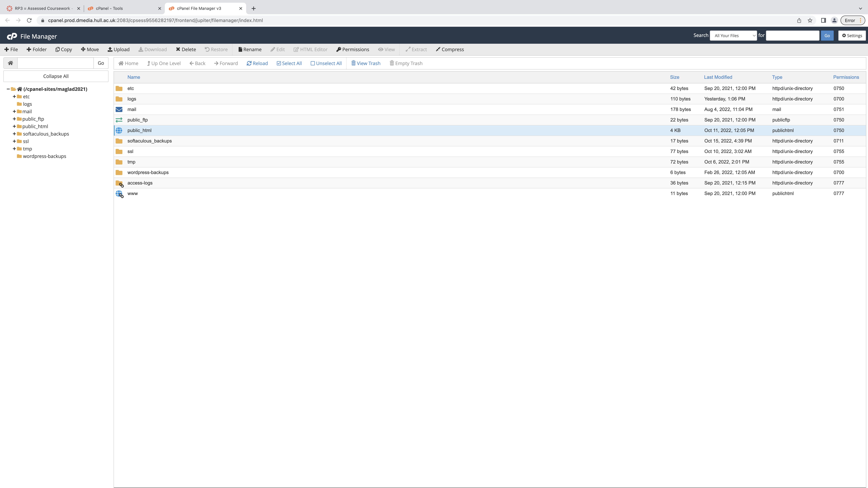Click Reload in navigation bar

pyautogui.click(x=257, y=63)
